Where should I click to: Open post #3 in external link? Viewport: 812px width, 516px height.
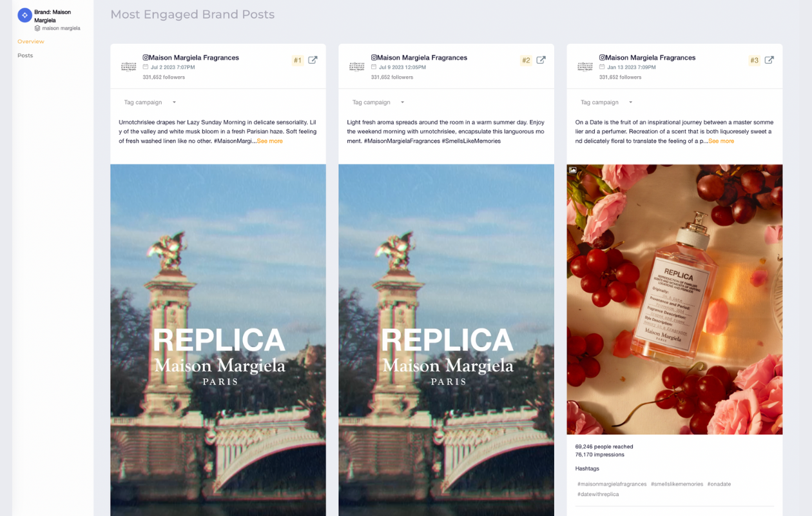[x=769, y=60]
